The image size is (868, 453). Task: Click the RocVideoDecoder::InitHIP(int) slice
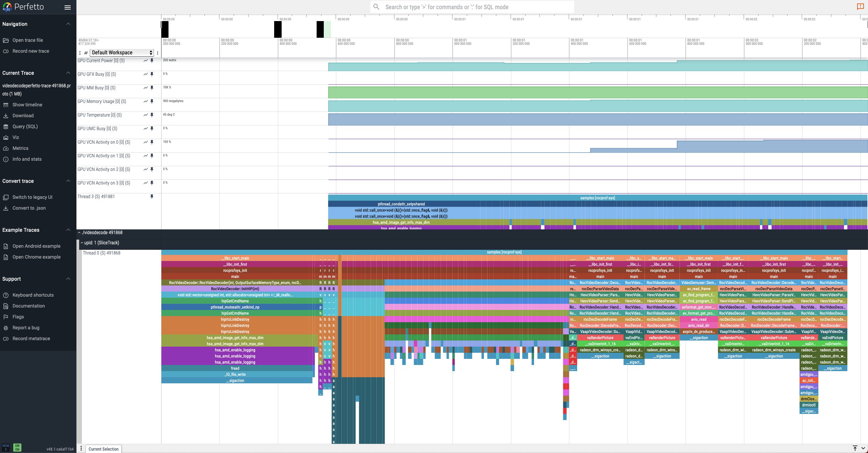coord(235,289)
